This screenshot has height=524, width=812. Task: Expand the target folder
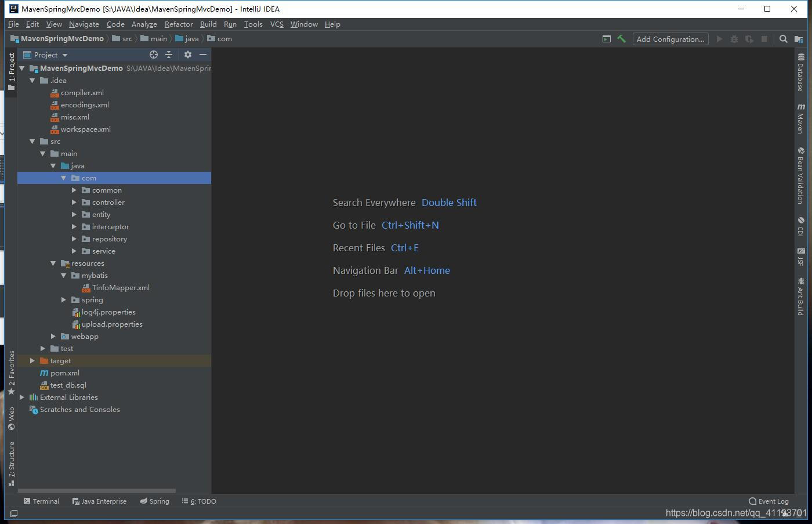32,361
